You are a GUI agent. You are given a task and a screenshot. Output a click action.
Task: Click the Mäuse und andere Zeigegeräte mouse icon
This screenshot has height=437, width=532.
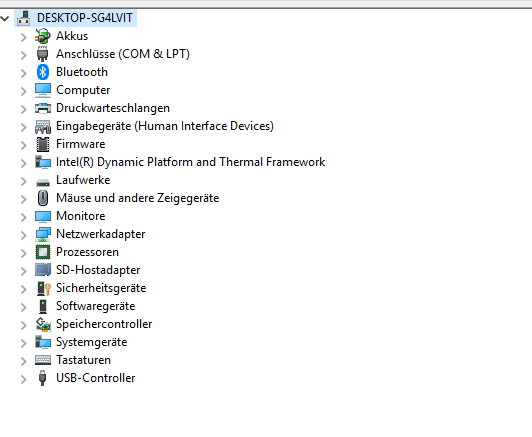tap(43, 198)
